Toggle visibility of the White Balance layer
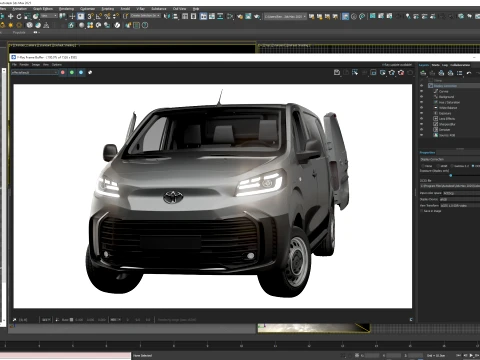 (x=422, y=108)
